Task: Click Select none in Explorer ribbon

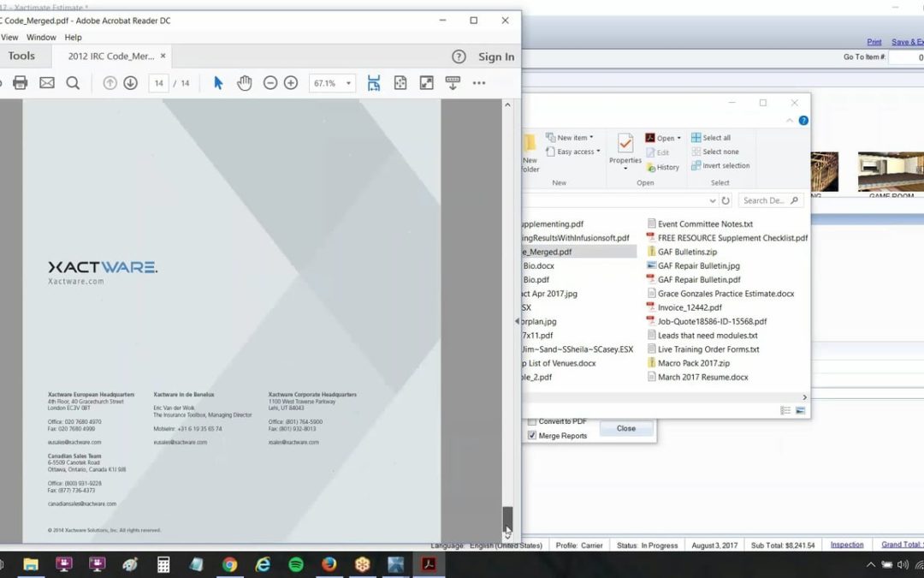Action: (714, 152)
